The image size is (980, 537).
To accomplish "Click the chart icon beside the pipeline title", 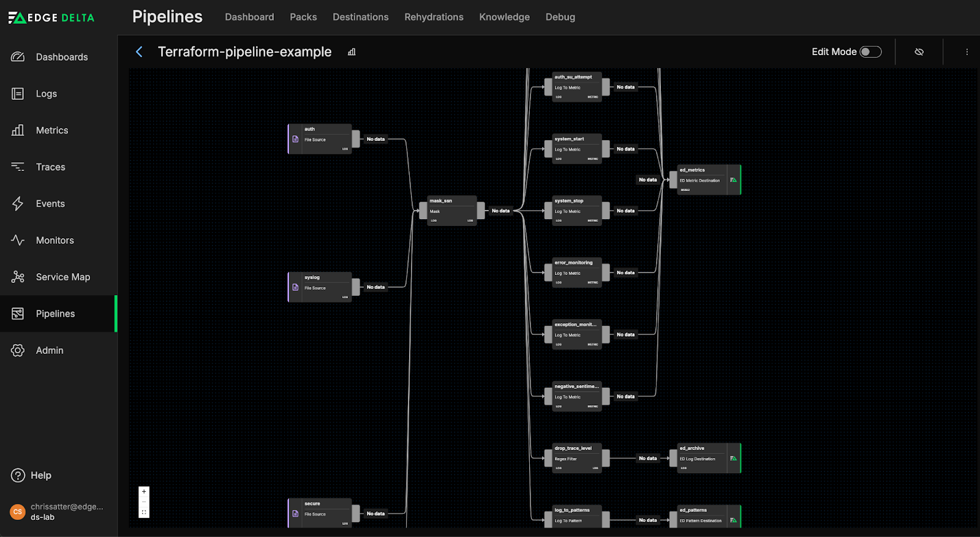I will click(x=352, y=52).
